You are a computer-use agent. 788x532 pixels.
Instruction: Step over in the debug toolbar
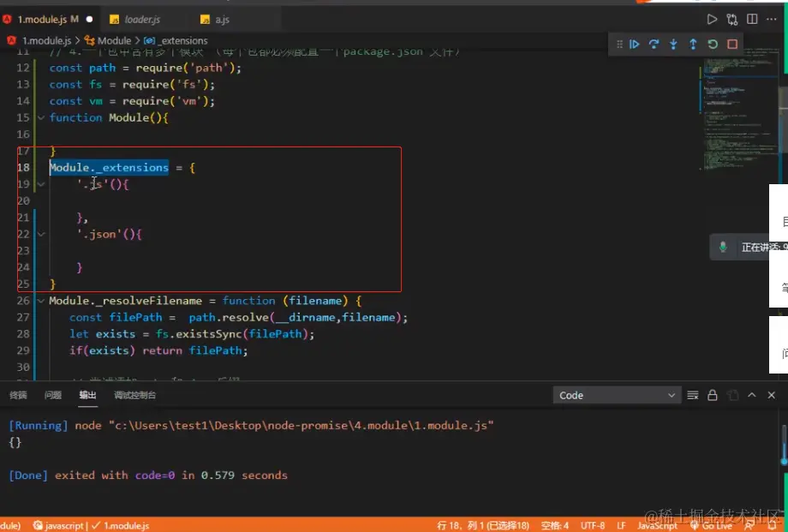click(x=654, y=45)
